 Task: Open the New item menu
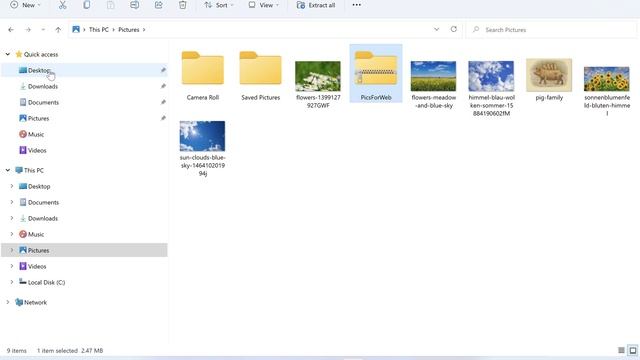25,5
